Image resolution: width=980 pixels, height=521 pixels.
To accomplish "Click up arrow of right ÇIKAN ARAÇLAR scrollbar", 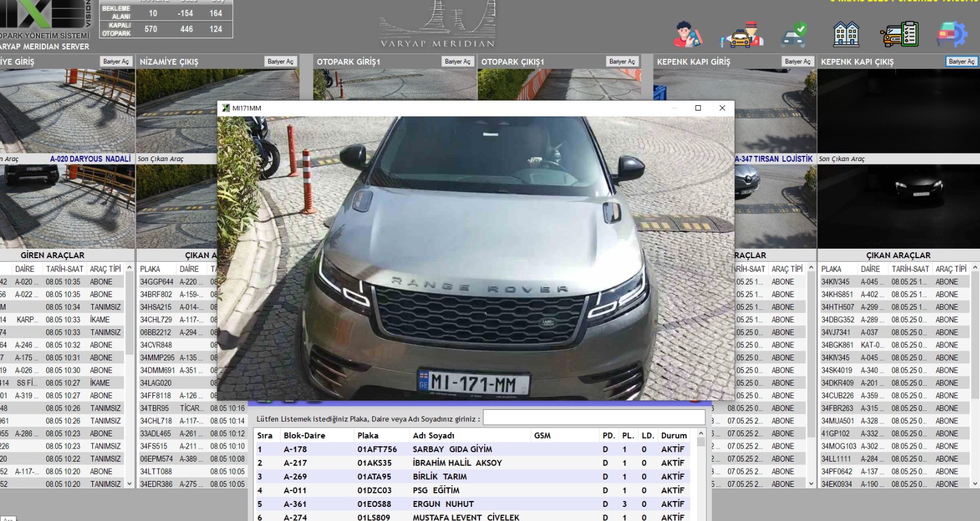I will pos(975,268).
